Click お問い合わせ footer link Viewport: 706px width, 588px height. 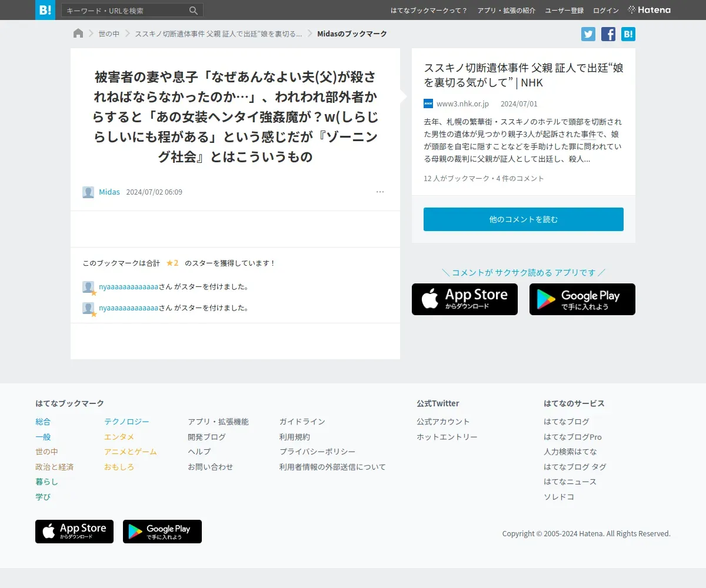[x=210, y=467]
